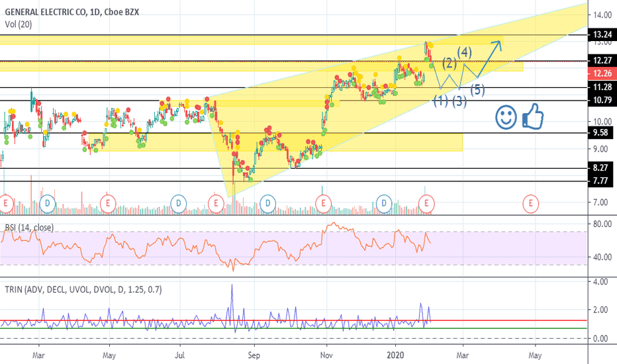This screenshot has height=364, width=617.
Task: Select the earnings E marker just before Nov
Action: coord(324,204)
